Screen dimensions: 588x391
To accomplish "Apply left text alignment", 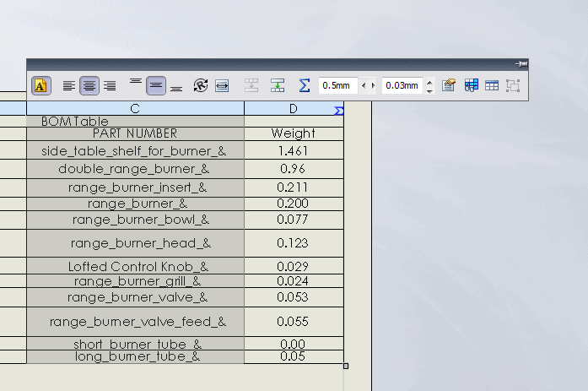I will click(x=69, y=85).
